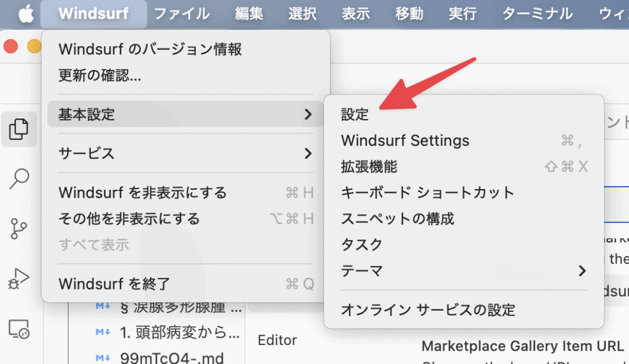Viewport: 629px width, 364px height.
Task: Select スニペットの構成 entry
Action: [x=464, y=219]
